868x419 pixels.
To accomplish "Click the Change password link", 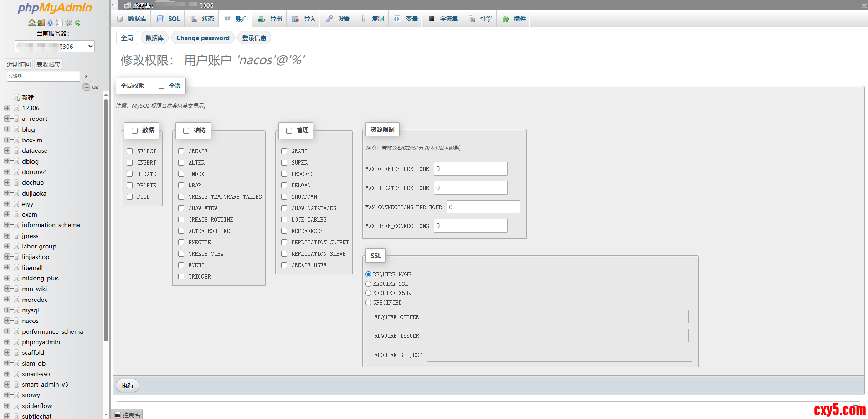I will click(x=203, y=38).
